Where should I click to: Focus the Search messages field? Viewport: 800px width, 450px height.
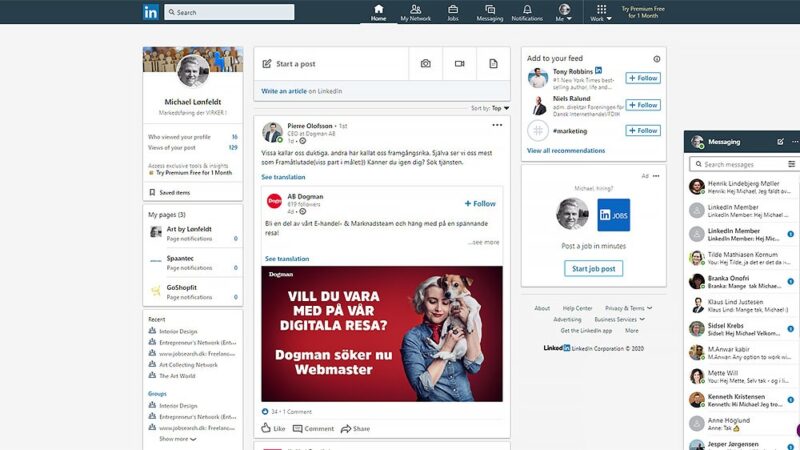point(738,164)
